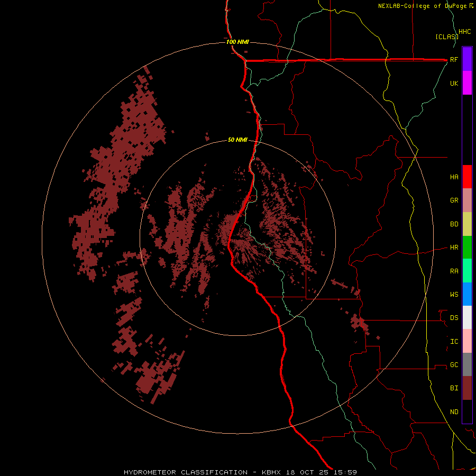Click the [CLAS] units label
This screenshot has height=476, width=476.
[x=447, y=36]
